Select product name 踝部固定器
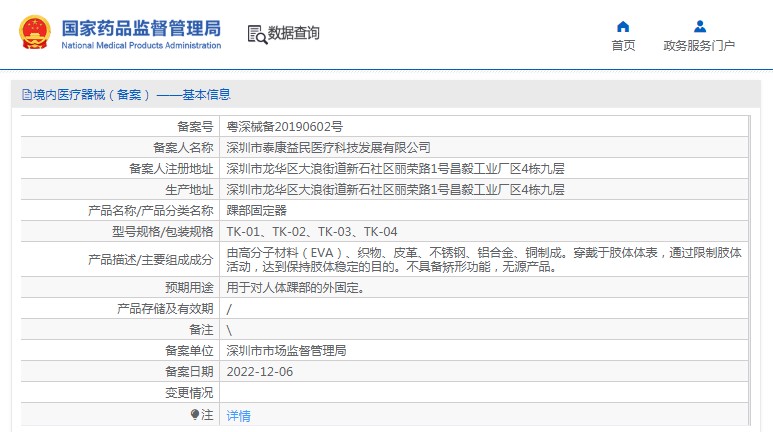The height and width of the screenshot is (432, 773). 256,211
